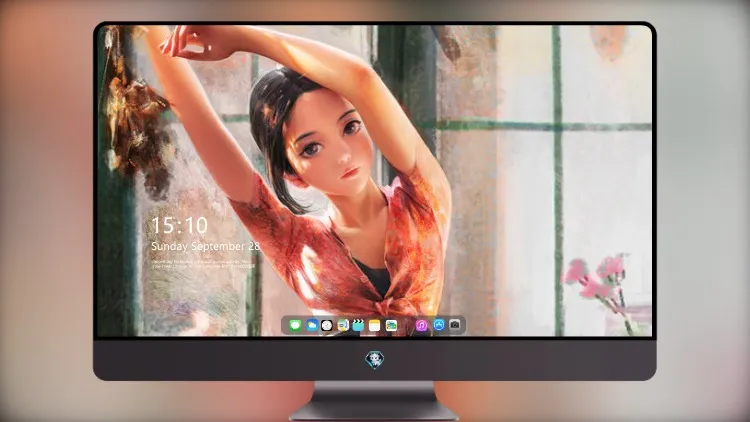Open the blue App Store icon
Image resolution: width=750 pixels, height=422 pixels.
pyautogui.click(x=439, y=325)
